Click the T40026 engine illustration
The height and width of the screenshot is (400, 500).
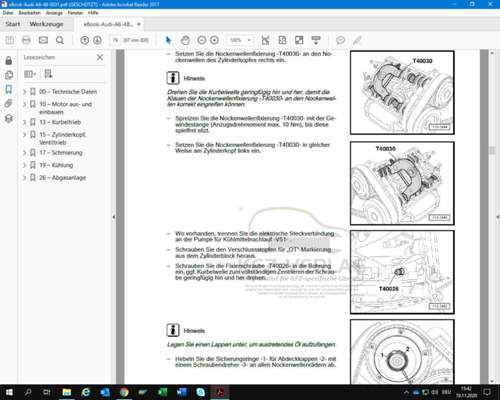click(402, 272)
